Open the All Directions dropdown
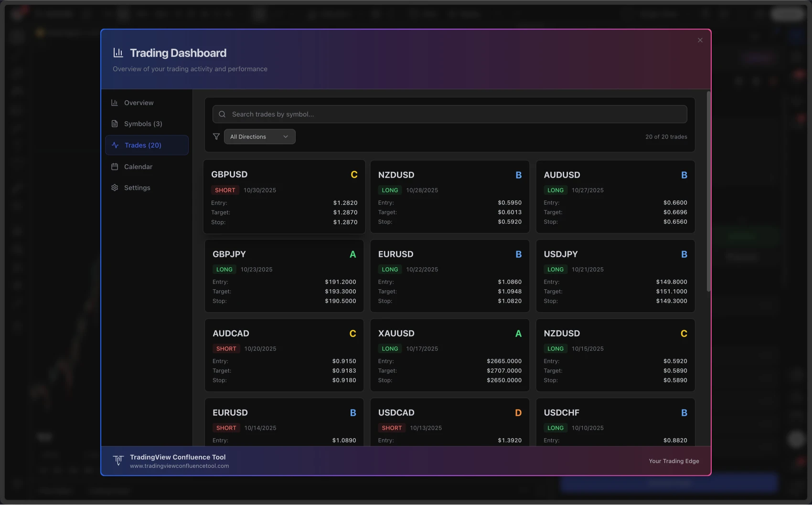This screenshot has height=505, width=812. coord(259,137)
